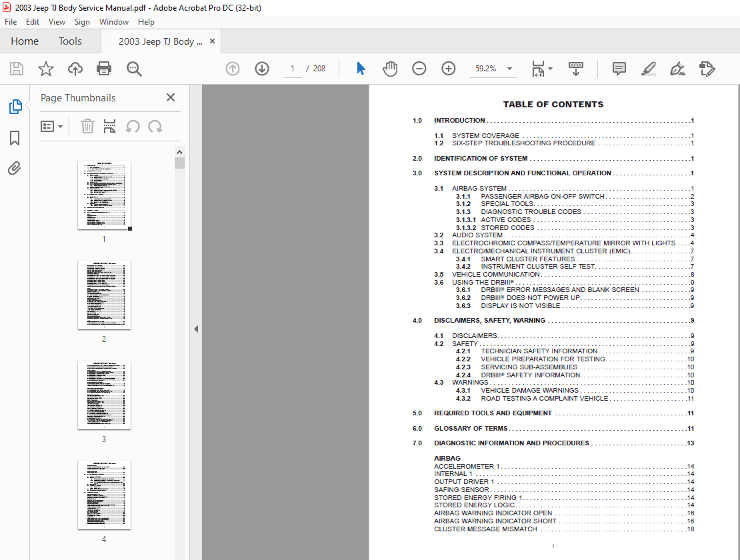
Task: Select page 3 thumbnail
Action: pos(104,395)
